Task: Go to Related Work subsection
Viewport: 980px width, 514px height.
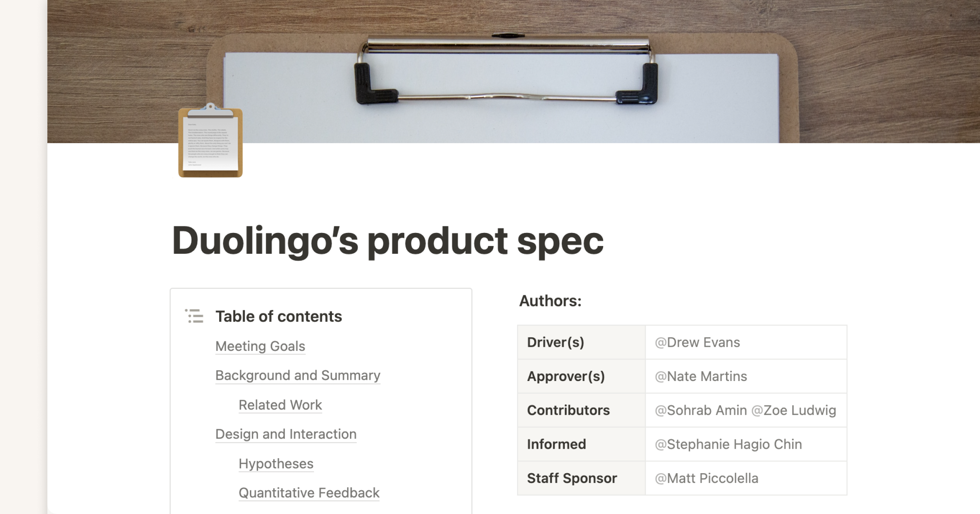Action: [280, 405]
